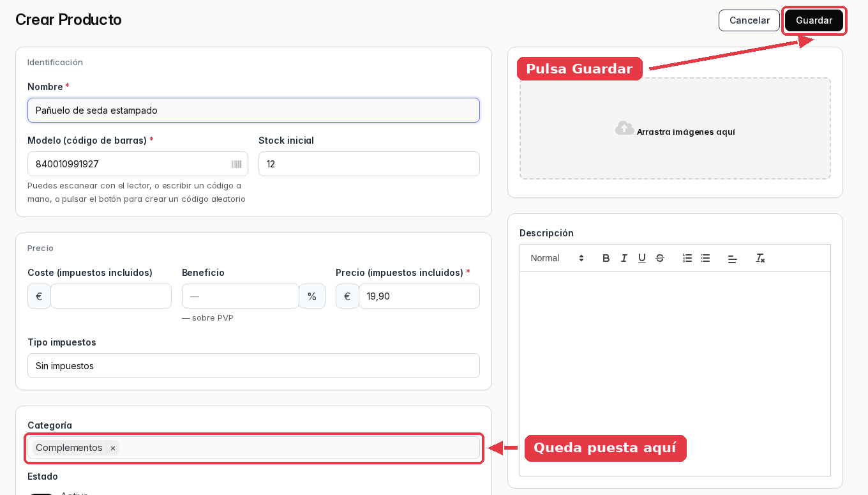Screen dimensions: 868x495
Task: Open the Categoría multi-select field
Action: (x=253, y=448)
